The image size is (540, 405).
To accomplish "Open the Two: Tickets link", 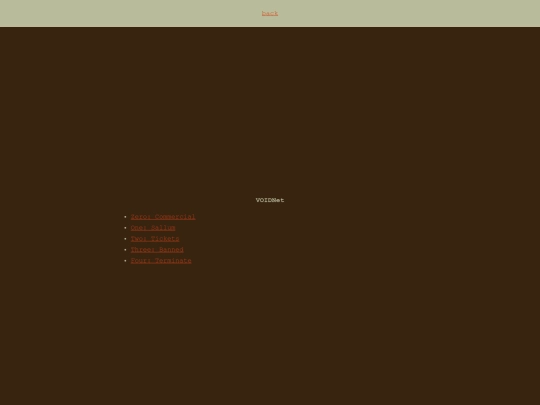I will pyautogui.click(x=155, y=239).
